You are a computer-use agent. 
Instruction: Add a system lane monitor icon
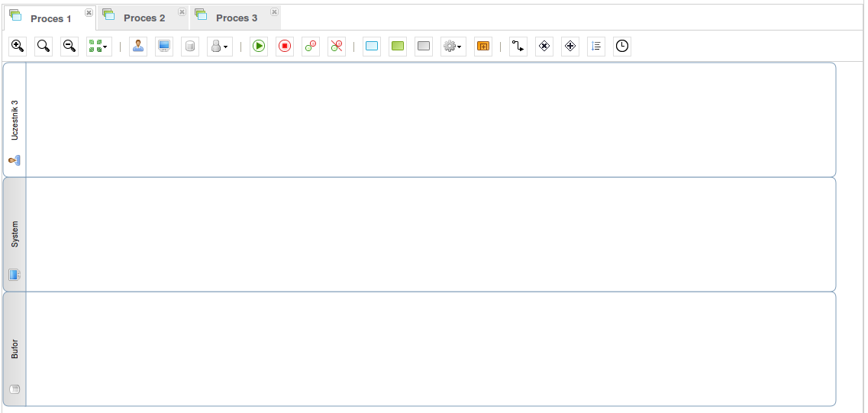[164, 47]
